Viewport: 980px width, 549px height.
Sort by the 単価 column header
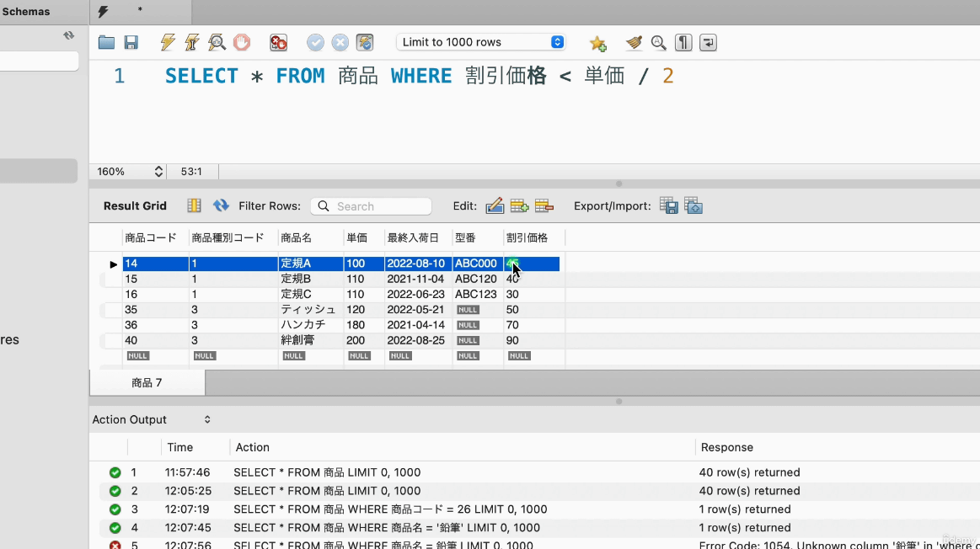tap(356, 237)
